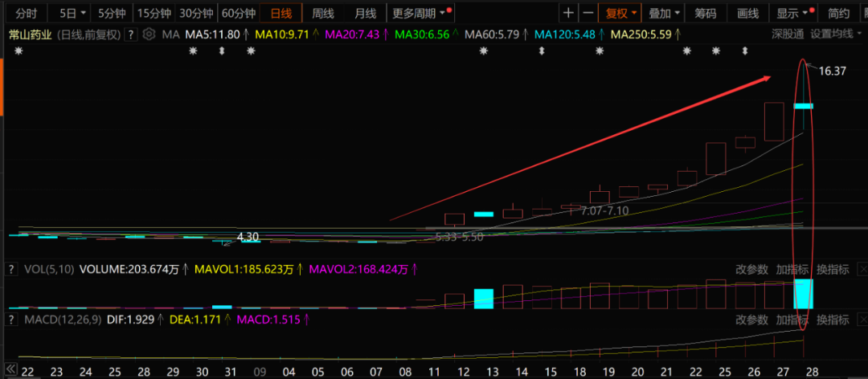This screenshot has width=868, height=379.
Task: Click the MA20:7.43 value
Action: tap(352, 35)
